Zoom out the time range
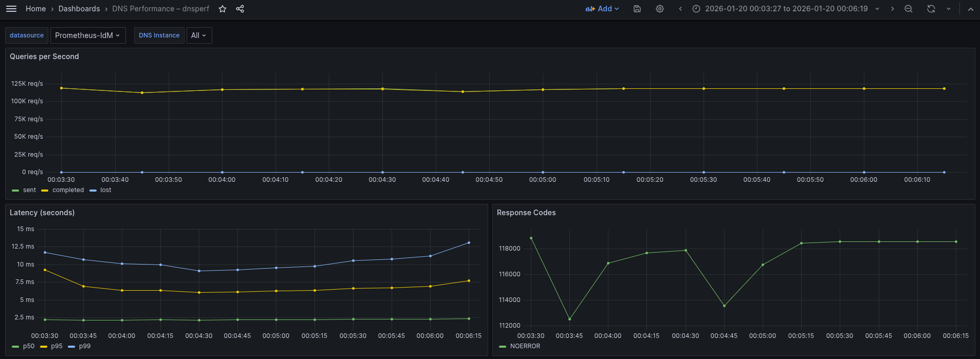The height and width of the screenshot is (359, 980). coord(909,9)
